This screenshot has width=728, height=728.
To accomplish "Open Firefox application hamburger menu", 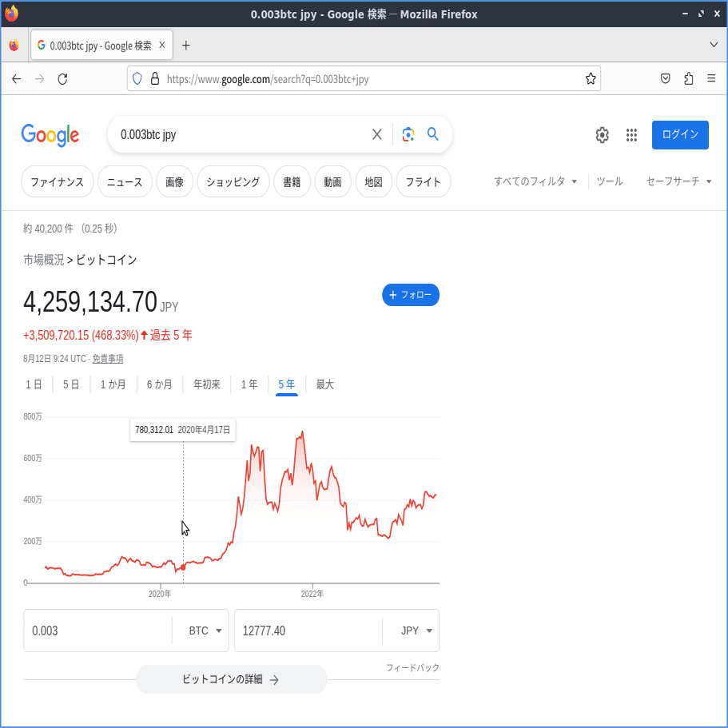I will 711,78.
